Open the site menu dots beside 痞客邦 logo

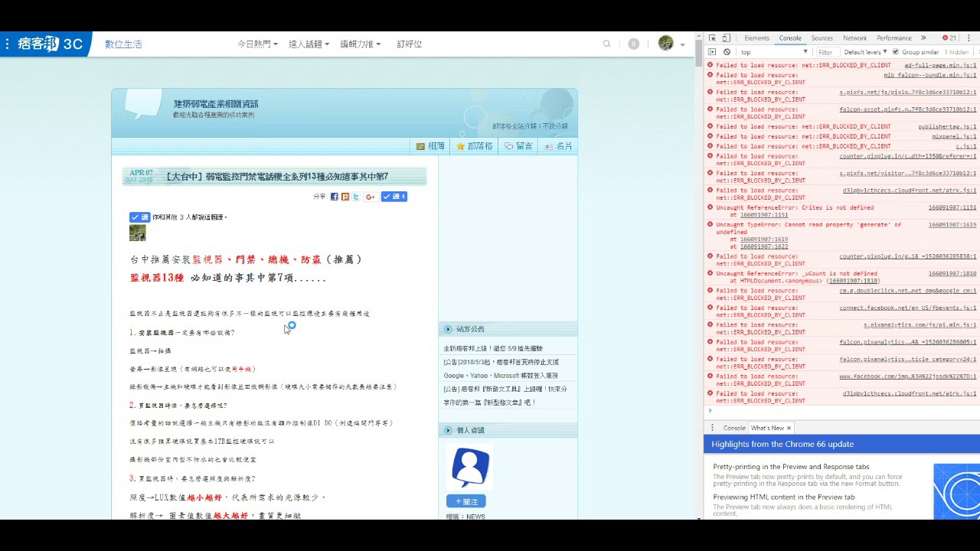pyautogui.click(x=8, y=44)
